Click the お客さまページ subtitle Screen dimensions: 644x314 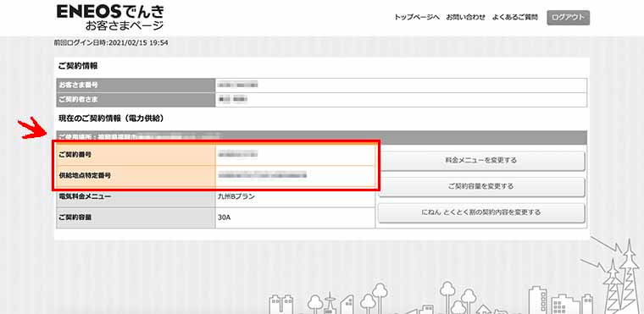125,25
